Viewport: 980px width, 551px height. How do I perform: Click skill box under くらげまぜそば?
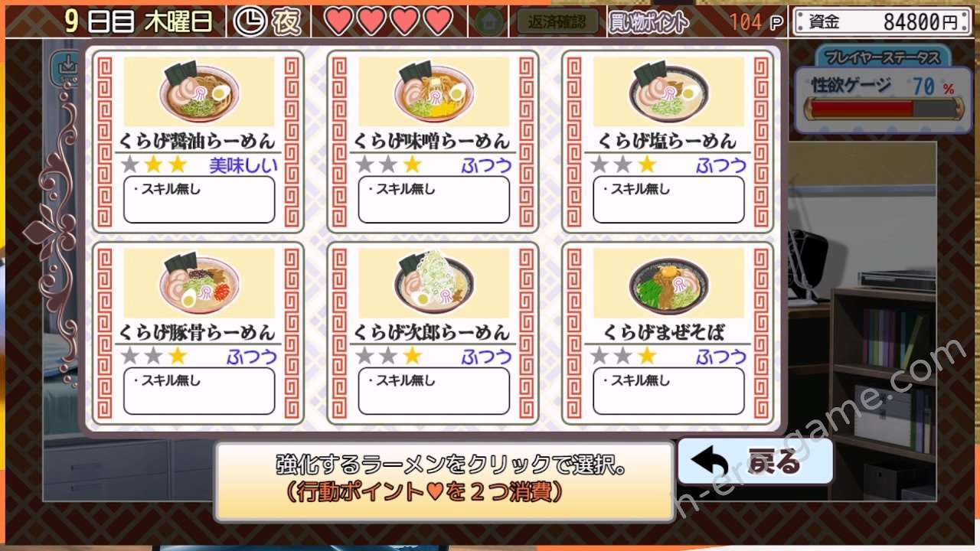(x=669, y=391)
